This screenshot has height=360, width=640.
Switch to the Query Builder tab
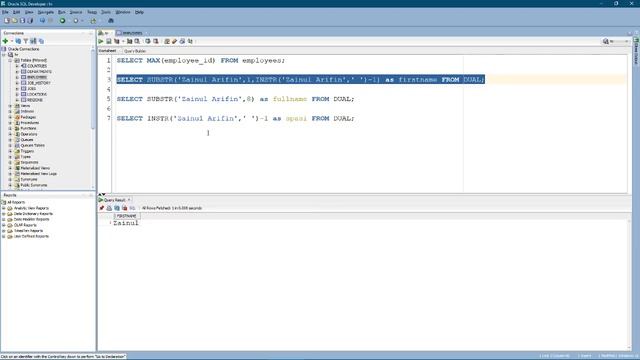pos(135,51)
